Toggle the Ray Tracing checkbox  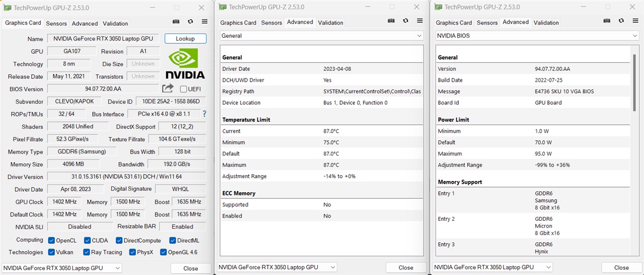pos(87,252)
